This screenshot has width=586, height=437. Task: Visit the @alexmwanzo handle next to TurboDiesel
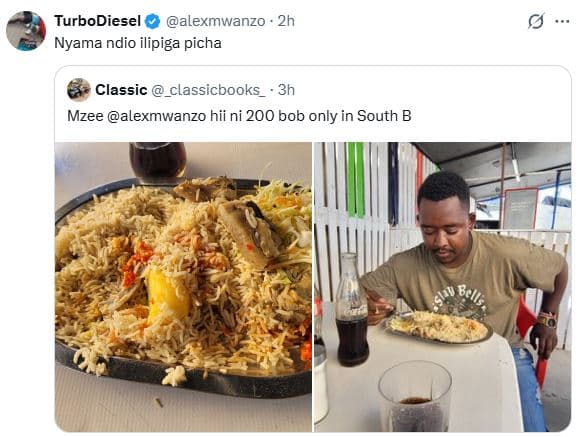pos(215,21)
